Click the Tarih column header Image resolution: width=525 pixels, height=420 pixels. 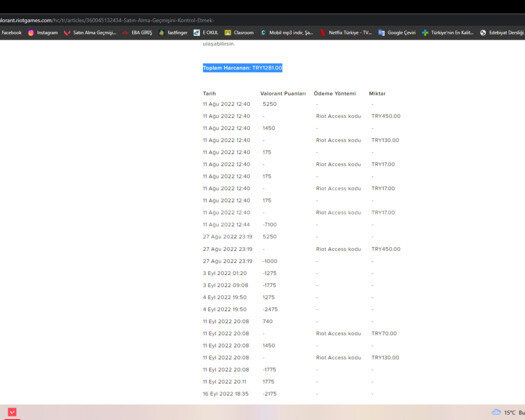[x=209, y=93]
